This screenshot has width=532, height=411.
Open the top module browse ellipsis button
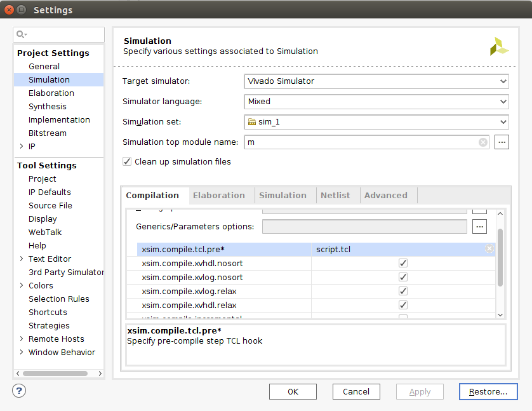[x=502, y=142]
